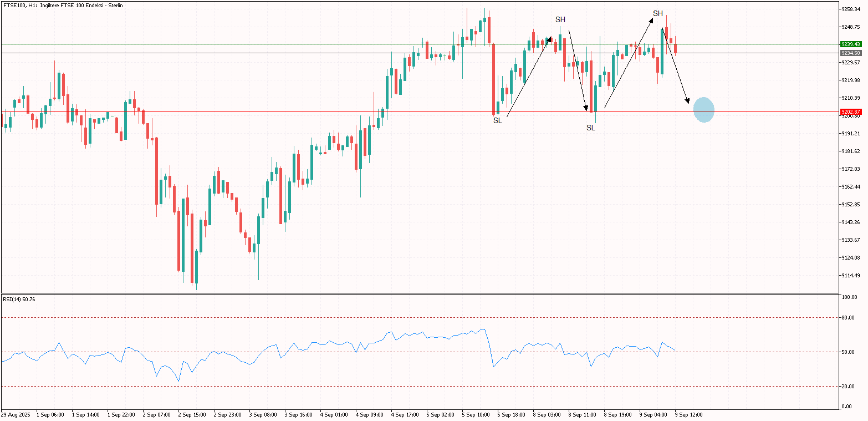Click the 5 Sep 10:00 time label
The height and width of the screenshot is (421, 868).
476,414
